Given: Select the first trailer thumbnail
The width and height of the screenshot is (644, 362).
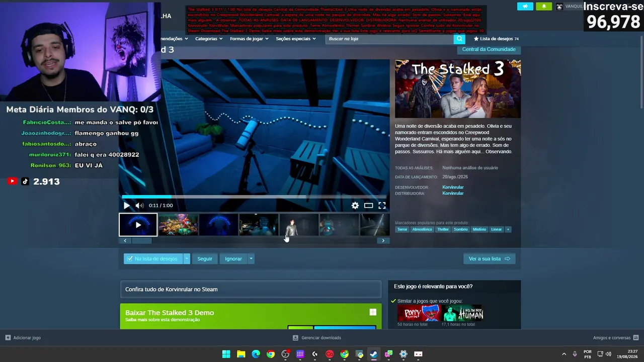Looking at the screenshot, I should click(138, 225).
